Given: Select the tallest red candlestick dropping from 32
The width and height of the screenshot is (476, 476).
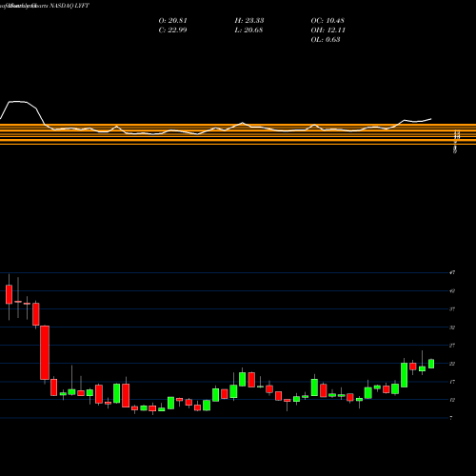Looking at the screenshot, I should (45, 352).
